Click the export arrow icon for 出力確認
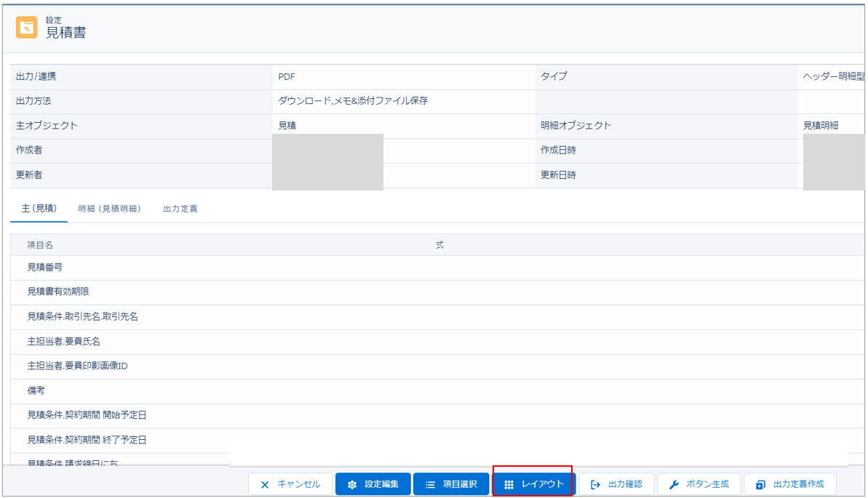868x498 pixels. point(595,484)
